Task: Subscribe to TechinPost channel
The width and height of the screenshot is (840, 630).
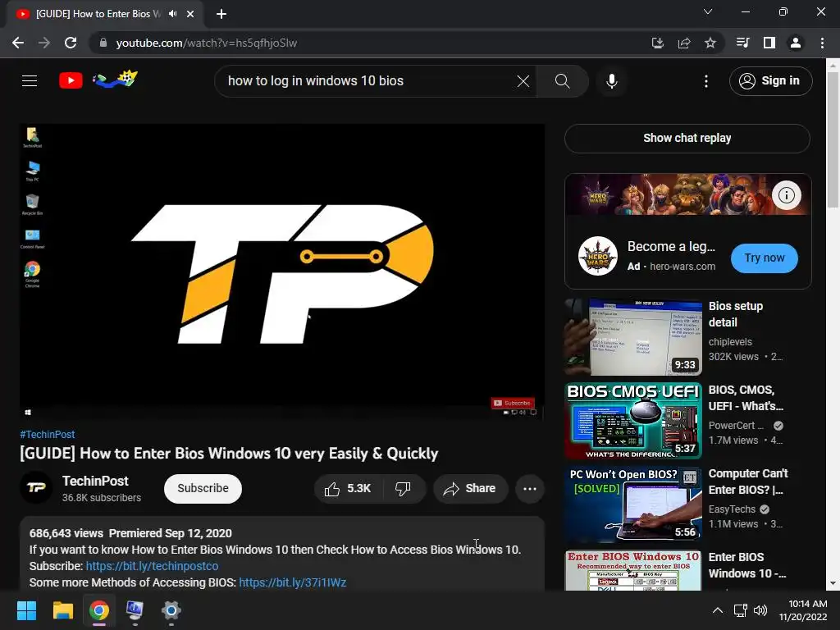Action: coord(203,489)
